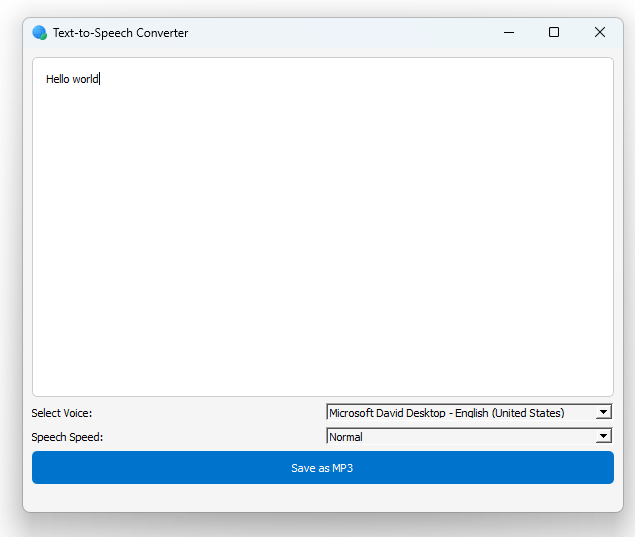
Task: Click blank space right of Speech Speed label
Action: [x=210, y=437]
